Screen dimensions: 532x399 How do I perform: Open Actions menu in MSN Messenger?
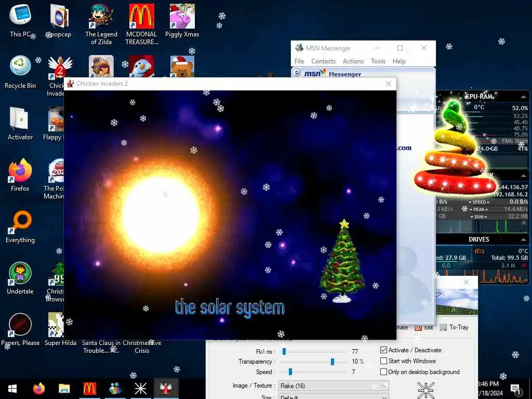[353, 61]
